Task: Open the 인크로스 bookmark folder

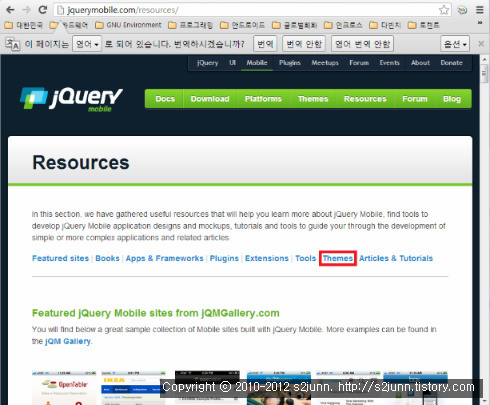Action: click(x=343, y=25)
